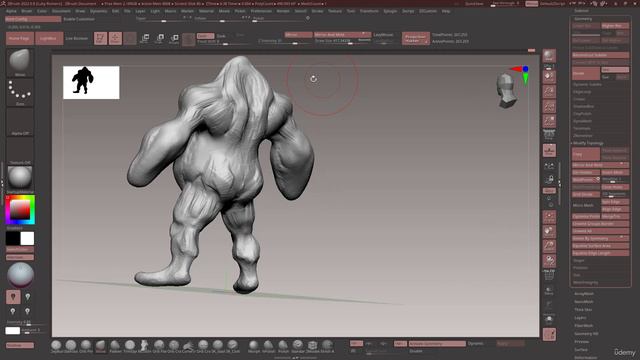This screenshot has width=640, height=360.
Task: Expand the ArrayMesh palette
Action: (584, 294)
